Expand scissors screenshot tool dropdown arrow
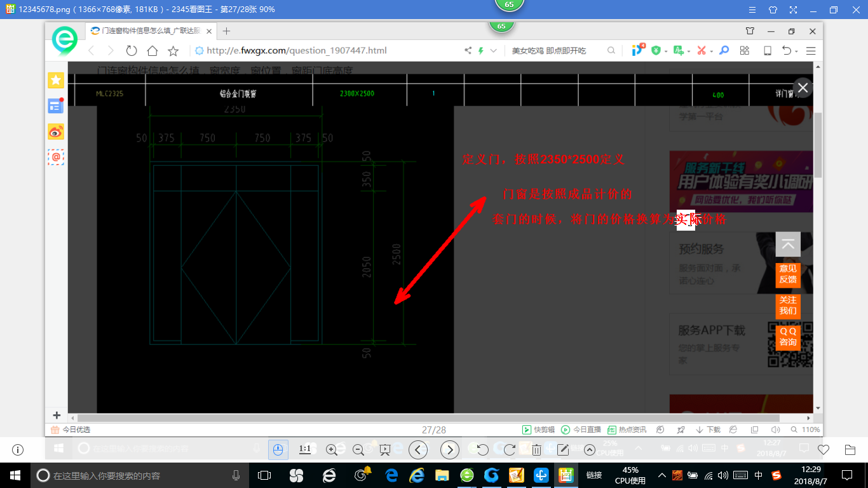The width and height of the screenshot is (868, 488). click(x=712, y=51)
